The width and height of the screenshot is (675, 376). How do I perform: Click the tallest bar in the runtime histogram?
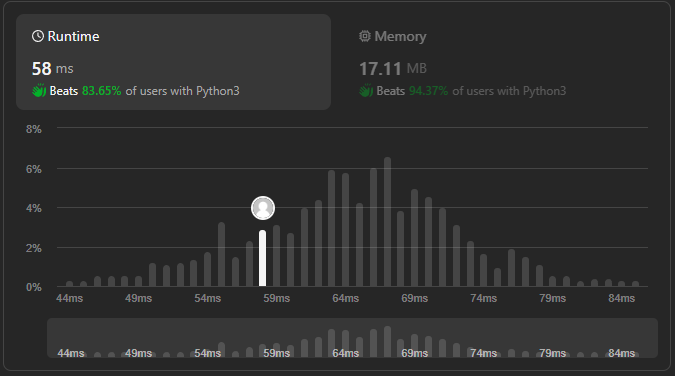pyautogui.click(x=387, y=222)
